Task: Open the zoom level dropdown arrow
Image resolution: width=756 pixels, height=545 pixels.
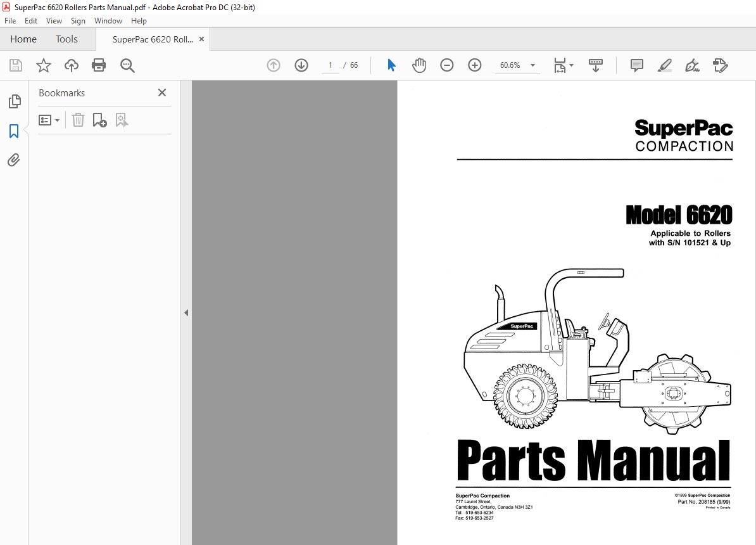Action: pos(532,65)
